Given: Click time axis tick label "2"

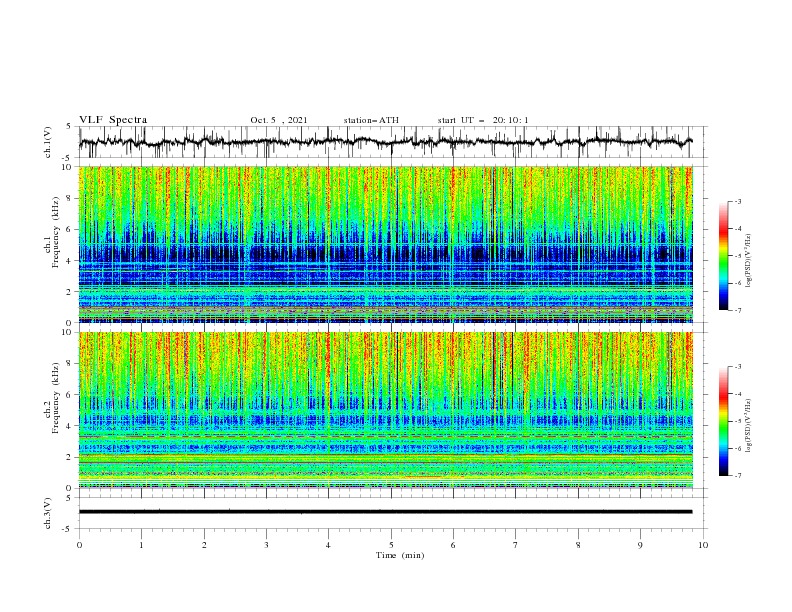Looking at the screenshot, I should click(x=204, y=545).
